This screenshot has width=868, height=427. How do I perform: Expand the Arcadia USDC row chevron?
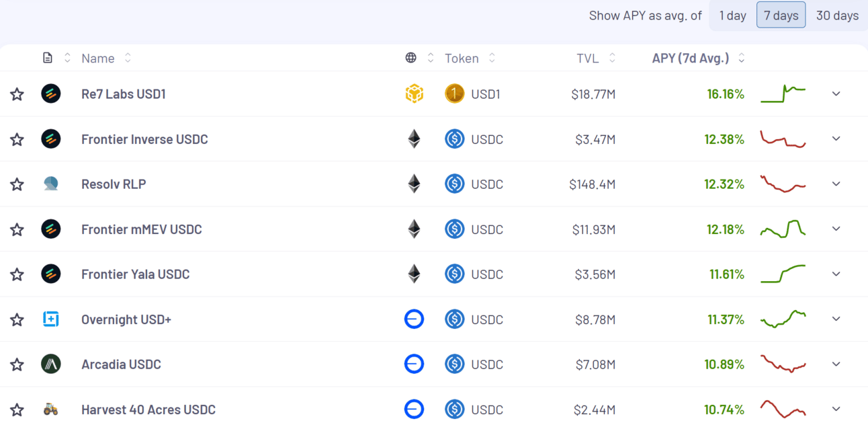(x=836, y=364)
